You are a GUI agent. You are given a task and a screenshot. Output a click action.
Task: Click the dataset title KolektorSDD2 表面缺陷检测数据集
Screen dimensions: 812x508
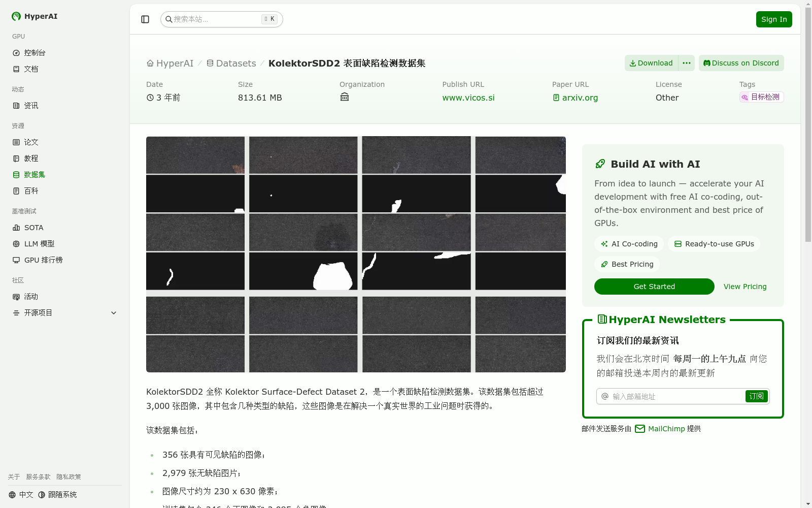click(x=347, y=63)
